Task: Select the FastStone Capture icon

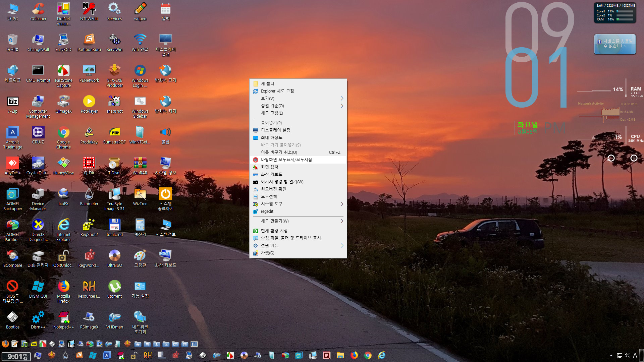Action: click(63, 76)
